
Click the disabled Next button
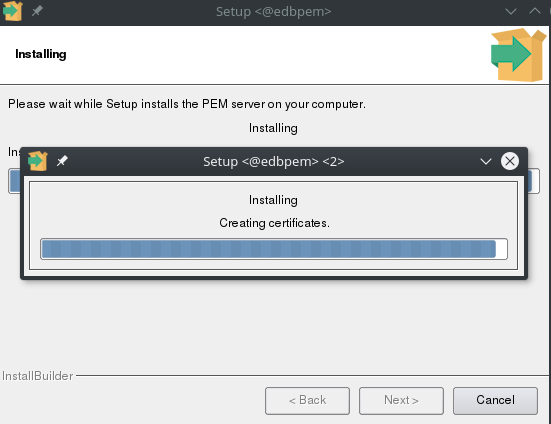pos(401,401)
